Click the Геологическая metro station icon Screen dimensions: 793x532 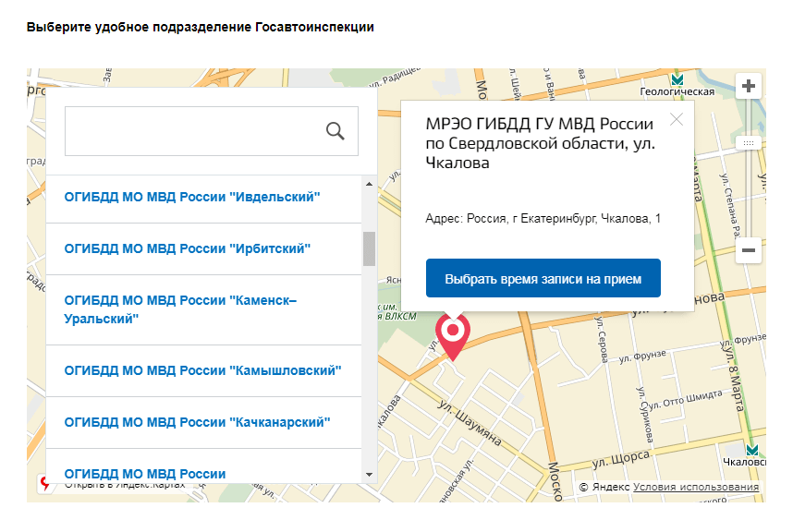pos(677,79)
